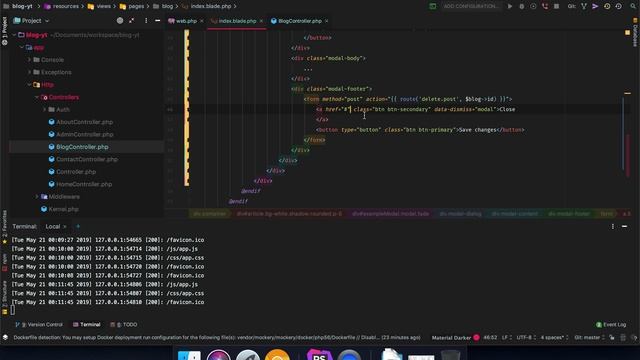Screen dimensions: 640x360
Task: Start debugging with the bug icon
Action: 522,6
